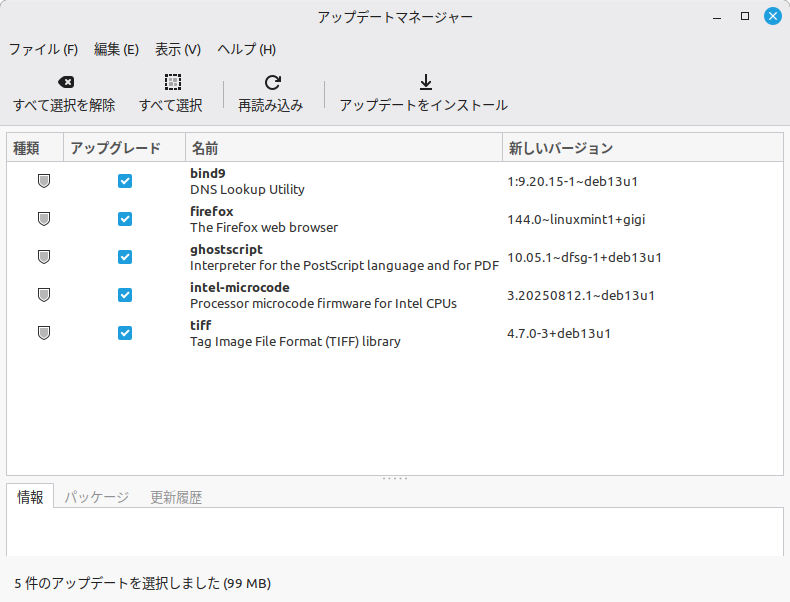The width and height of the screenshot is (790, 602).
Task: Click the clear all selections icon
Action: pos(65,83)
